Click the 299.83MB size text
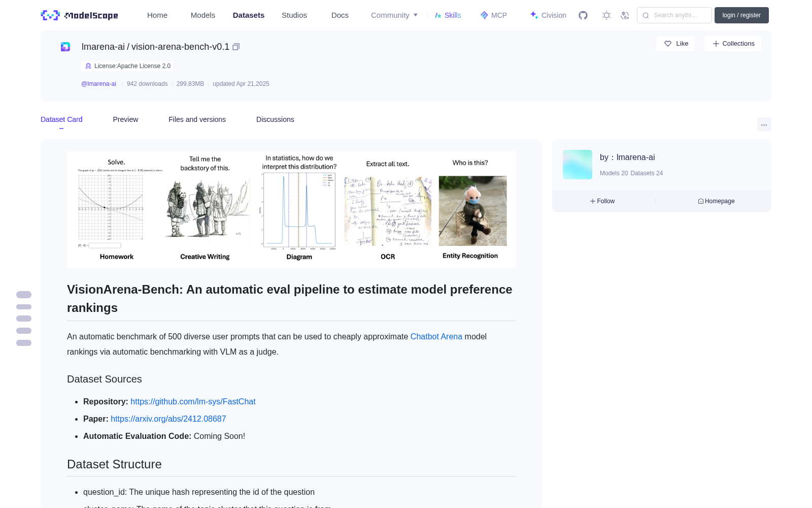This screenshot has height=508, width=812. coord(190,84)
